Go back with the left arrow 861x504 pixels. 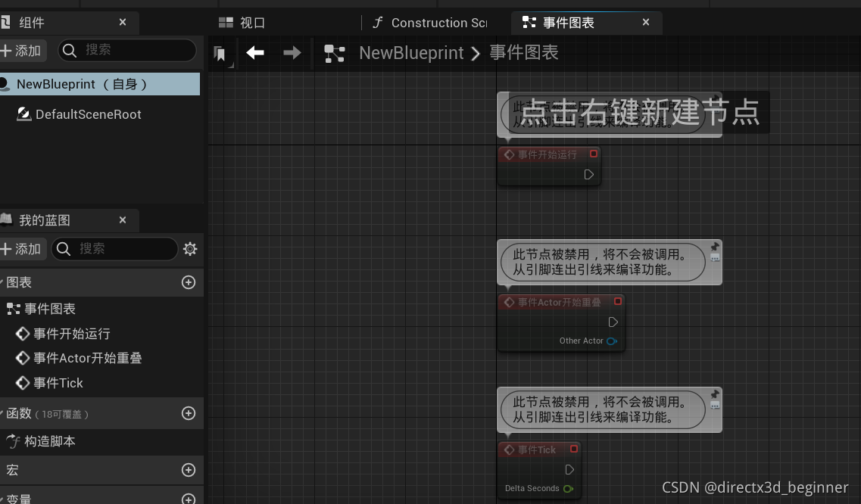[255, 53]
